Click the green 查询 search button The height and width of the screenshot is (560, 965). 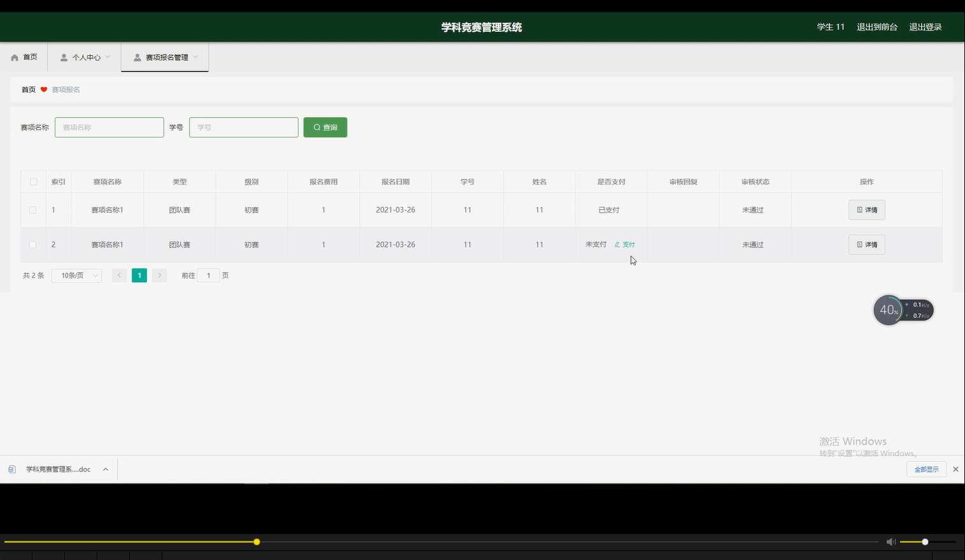click(x=325, y=127)
